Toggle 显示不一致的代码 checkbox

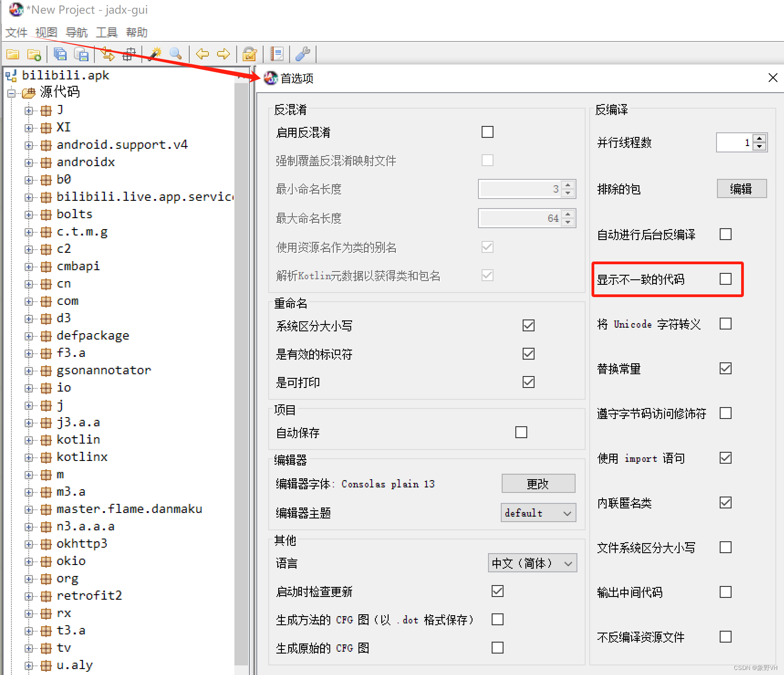coord(726,279)
